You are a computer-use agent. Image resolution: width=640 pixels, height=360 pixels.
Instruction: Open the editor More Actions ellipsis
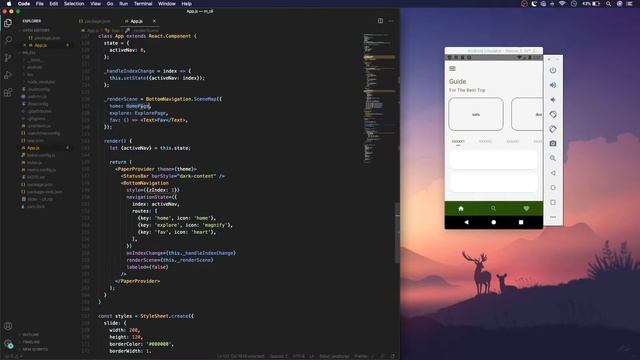(391, 21)
